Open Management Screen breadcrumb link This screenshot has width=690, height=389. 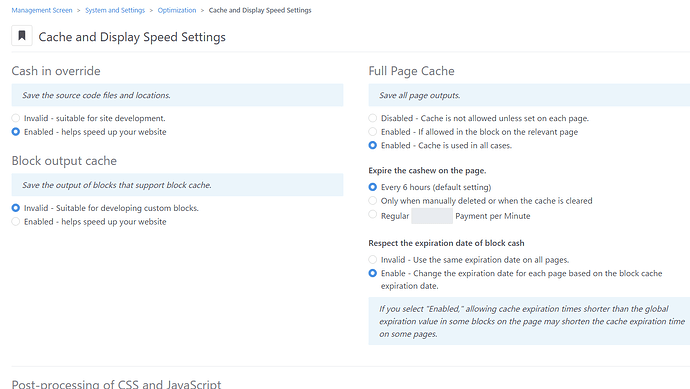(42, 10)
